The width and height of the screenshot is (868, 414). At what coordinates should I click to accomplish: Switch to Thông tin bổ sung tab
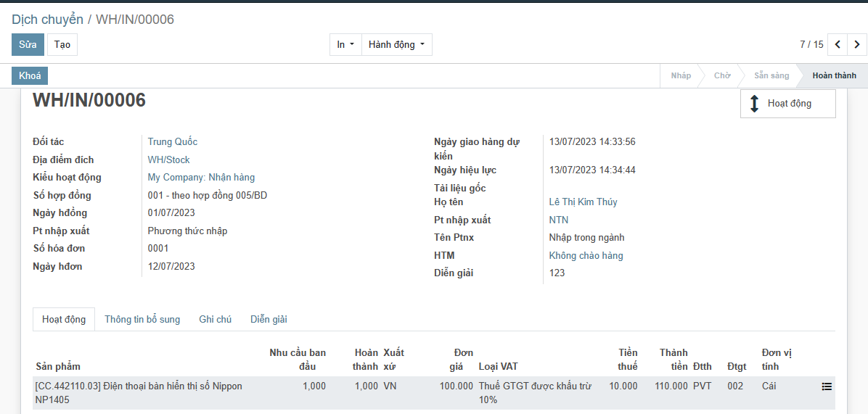(142, 320)
